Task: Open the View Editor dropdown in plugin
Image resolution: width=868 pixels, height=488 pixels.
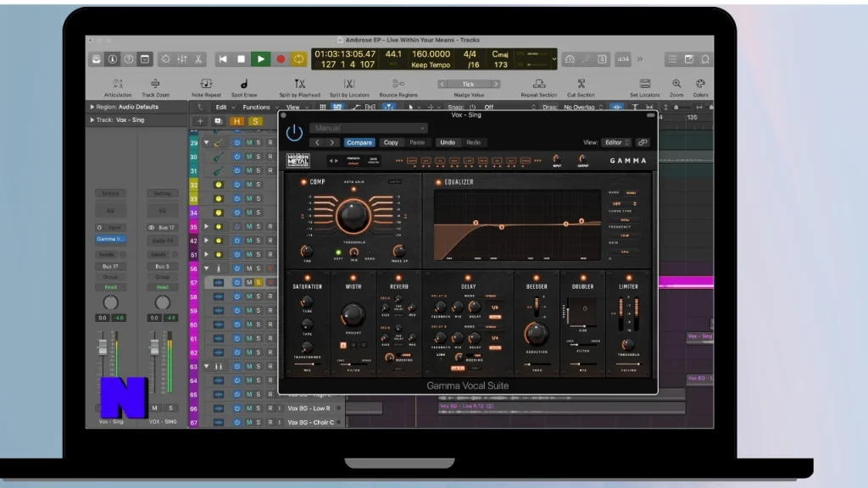Action: coord(615,142)
